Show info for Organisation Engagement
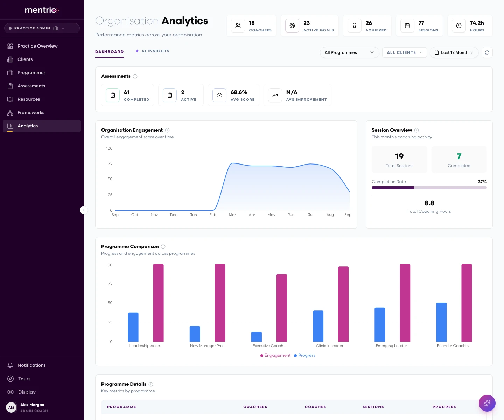The image size is (504, 420). 167,130
